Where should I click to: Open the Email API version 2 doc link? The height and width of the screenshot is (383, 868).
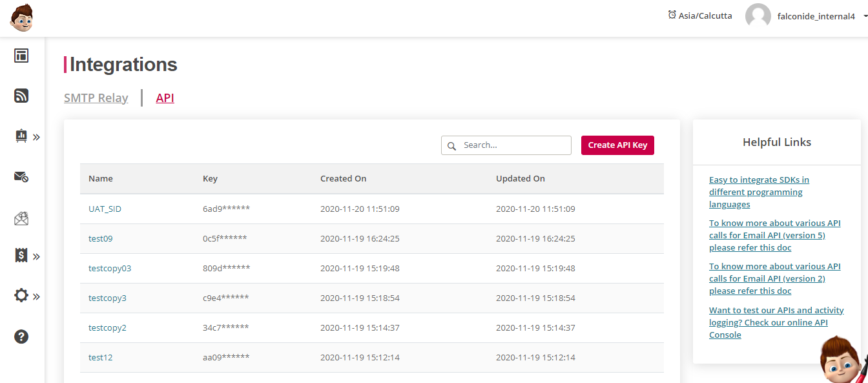click(x=775, y=278)
